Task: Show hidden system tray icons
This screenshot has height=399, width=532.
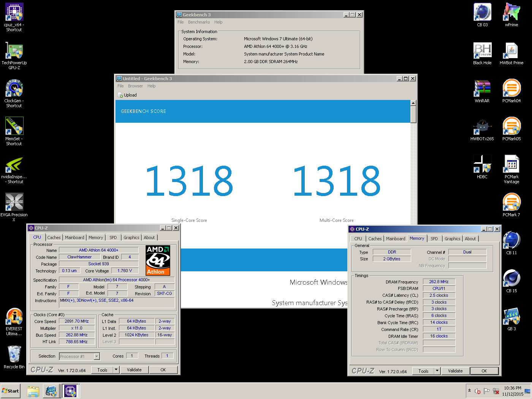Action: 469,391
